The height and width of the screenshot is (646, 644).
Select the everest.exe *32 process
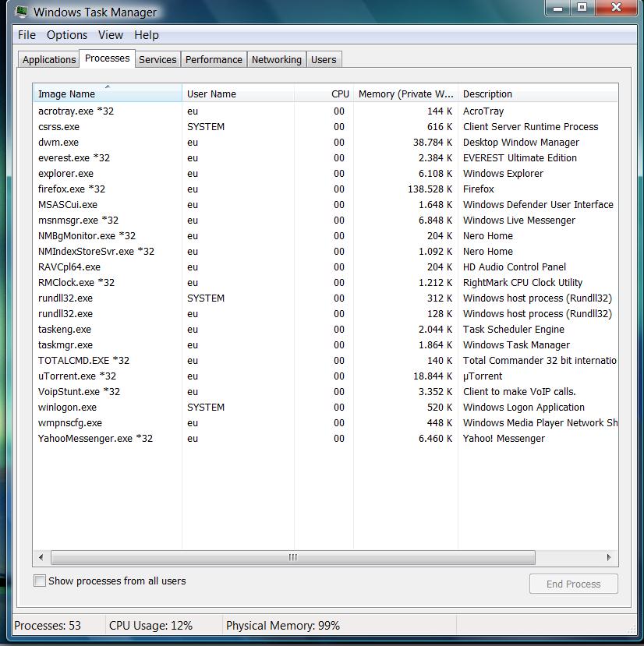pyautogui.click(x=325, y=158)
